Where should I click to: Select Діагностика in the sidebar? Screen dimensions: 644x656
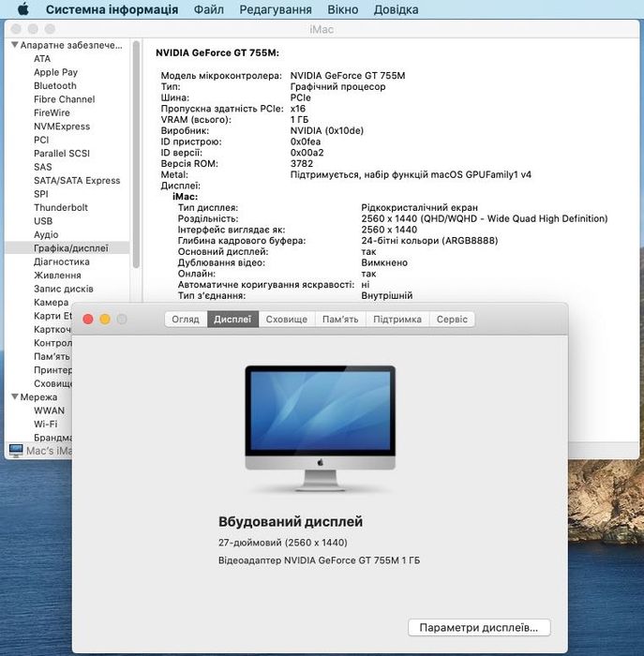(x=62, y=261)
